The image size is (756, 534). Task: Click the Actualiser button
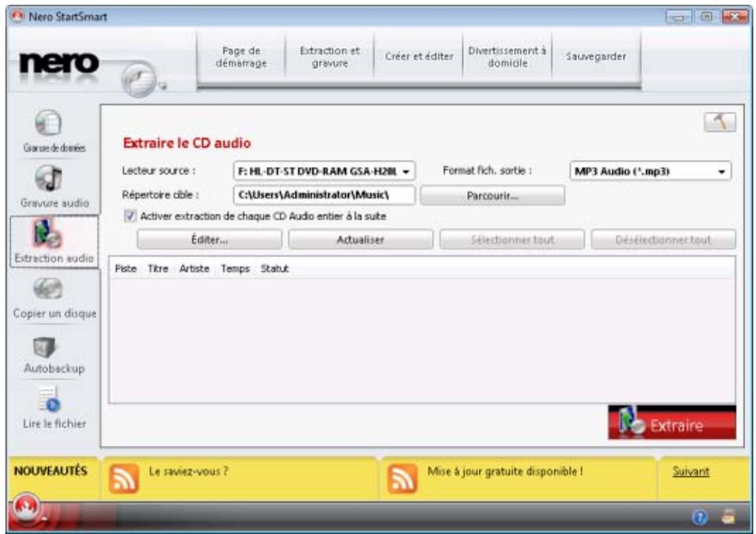(361, 240)
